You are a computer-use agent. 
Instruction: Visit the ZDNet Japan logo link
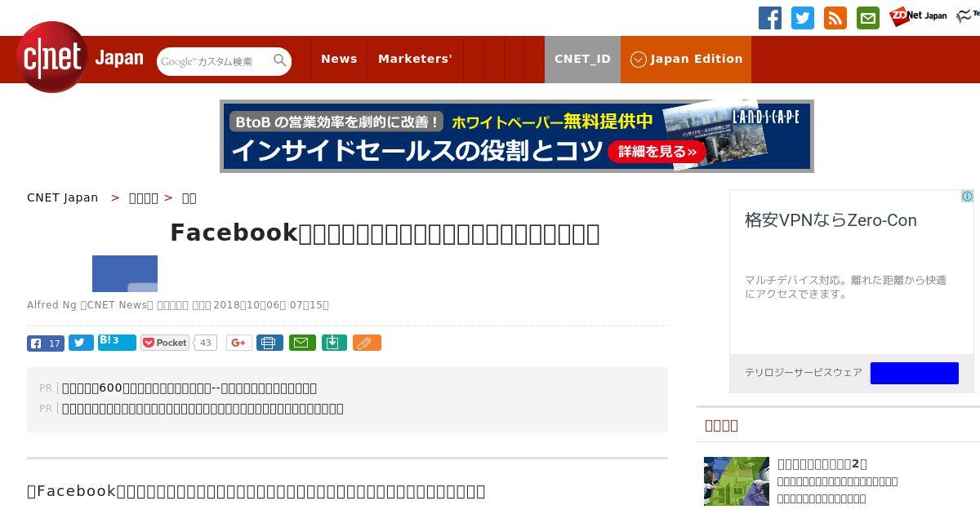click(x=919, y=16)
